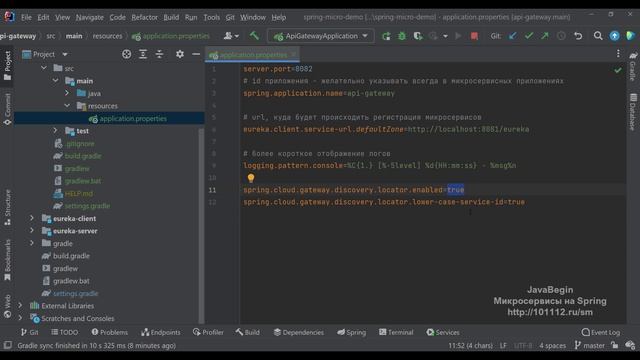This screenshot has height=360, width=640.
Task: Show Git history clock icon
Action: 561,36
